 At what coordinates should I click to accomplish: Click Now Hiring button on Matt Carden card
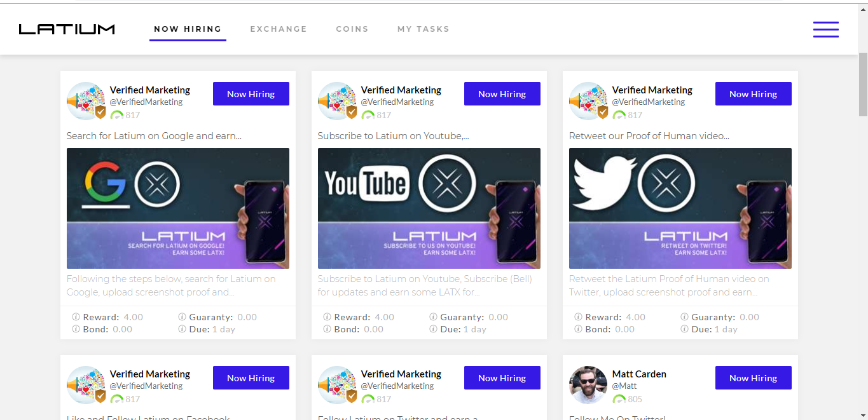754,378
